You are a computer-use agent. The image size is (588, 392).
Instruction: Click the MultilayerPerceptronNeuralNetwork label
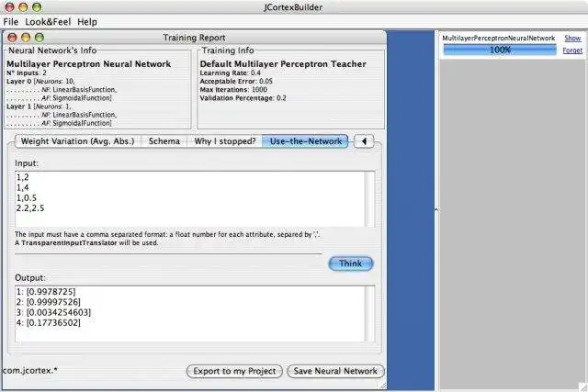coord(498,39)
